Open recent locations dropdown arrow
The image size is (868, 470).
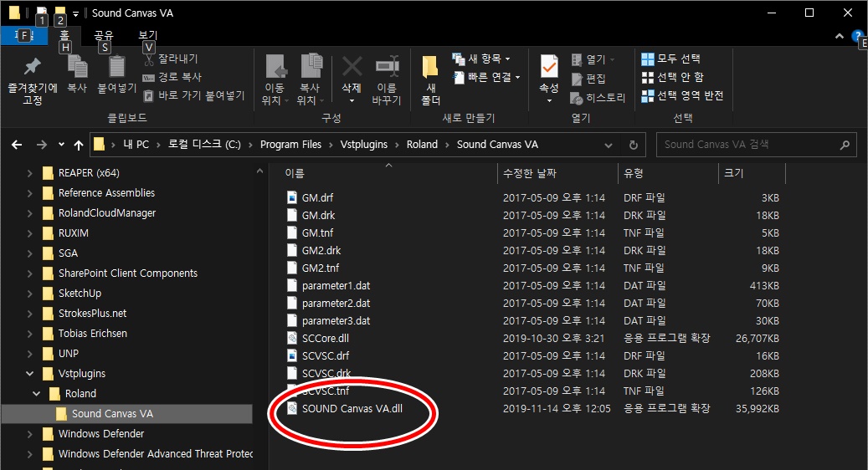tap(61, 145)
